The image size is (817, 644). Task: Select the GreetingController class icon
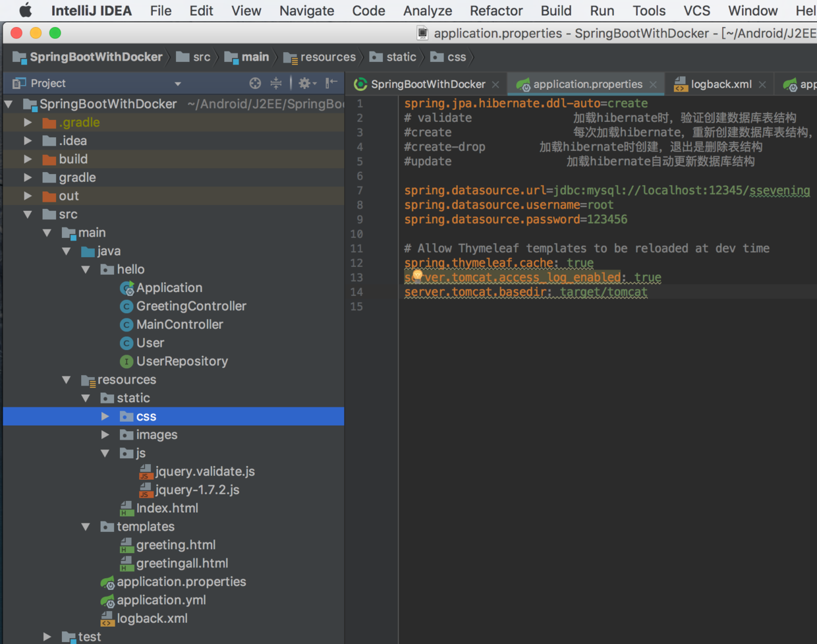pyautogui.click(x=127, y=307)
